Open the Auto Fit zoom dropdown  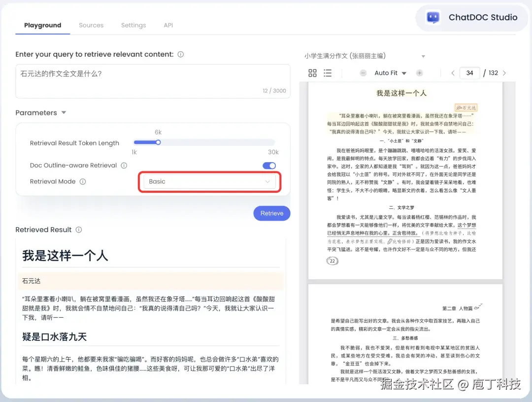pos(390,73)
